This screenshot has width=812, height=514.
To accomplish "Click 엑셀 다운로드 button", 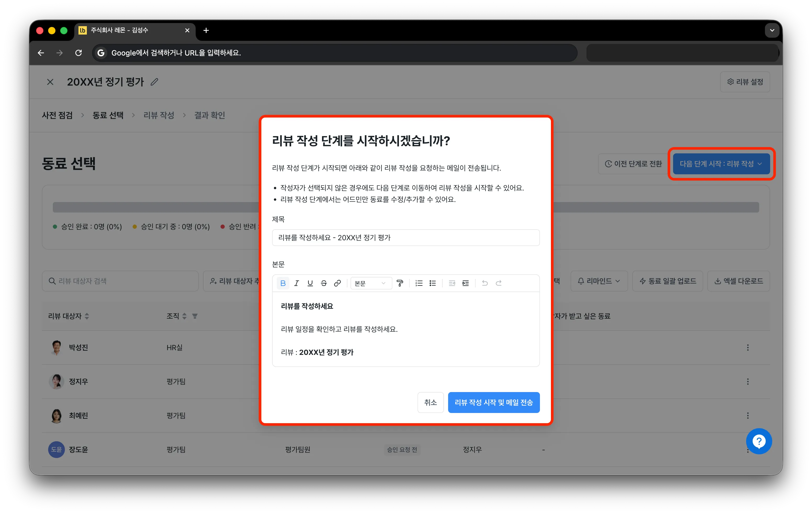I will coord(738,281).
